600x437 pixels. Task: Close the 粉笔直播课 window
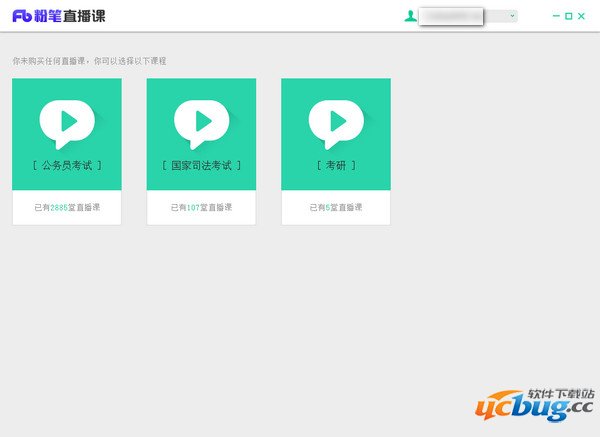pyautogui.click(x=582, y=16)
